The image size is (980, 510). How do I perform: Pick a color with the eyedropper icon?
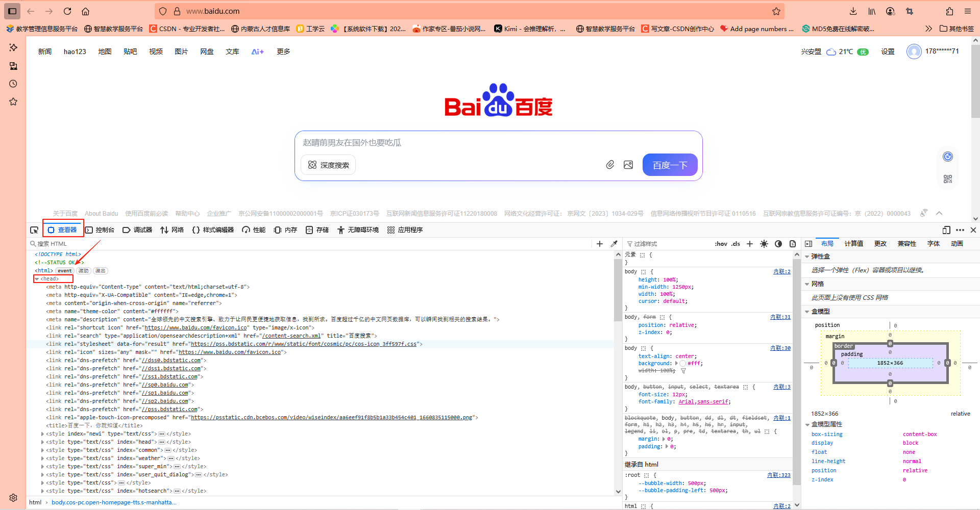tap(614, 244)
